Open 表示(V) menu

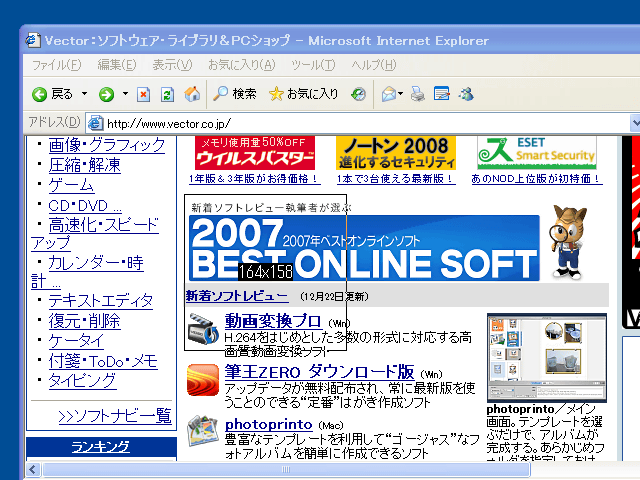click(172, 65)
